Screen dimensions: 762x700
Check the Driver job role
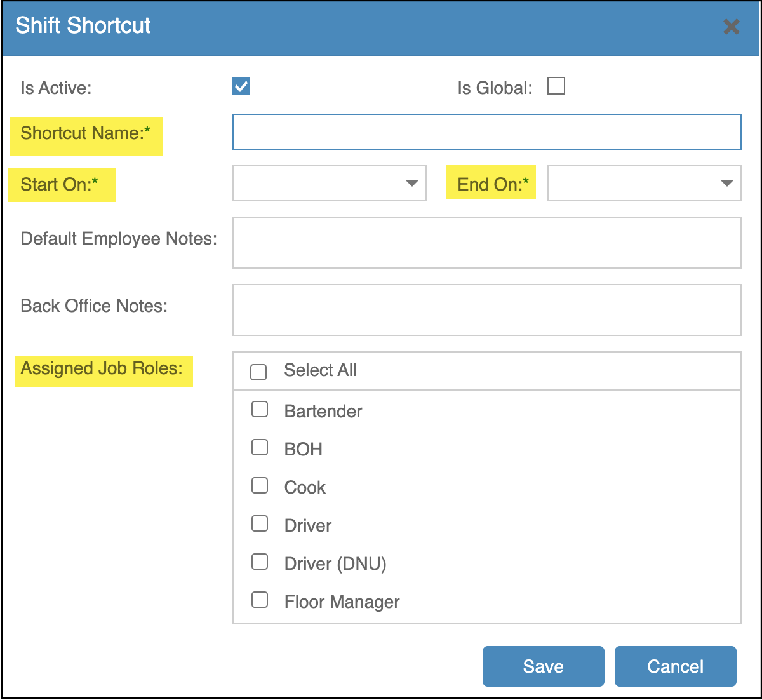[260, 524]
